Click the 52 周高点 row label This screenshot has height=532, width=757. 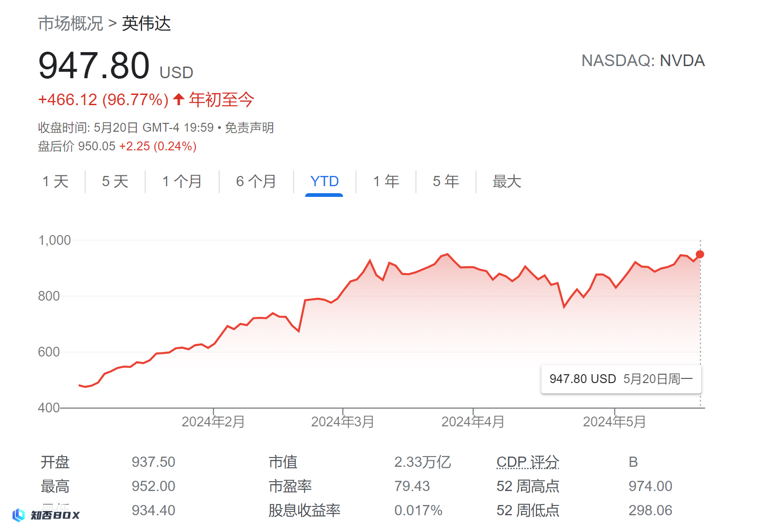click(528, 486)
